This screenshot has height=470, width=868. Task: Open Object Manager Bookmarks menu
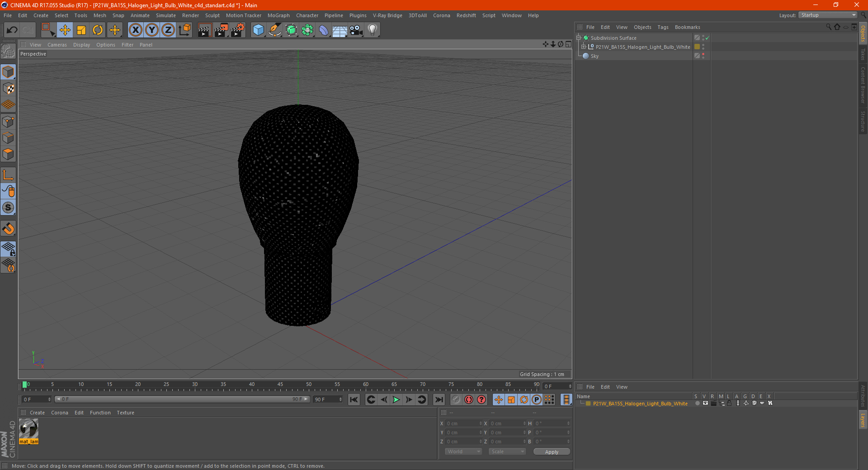pyautogui.click(x=687, y=27)
